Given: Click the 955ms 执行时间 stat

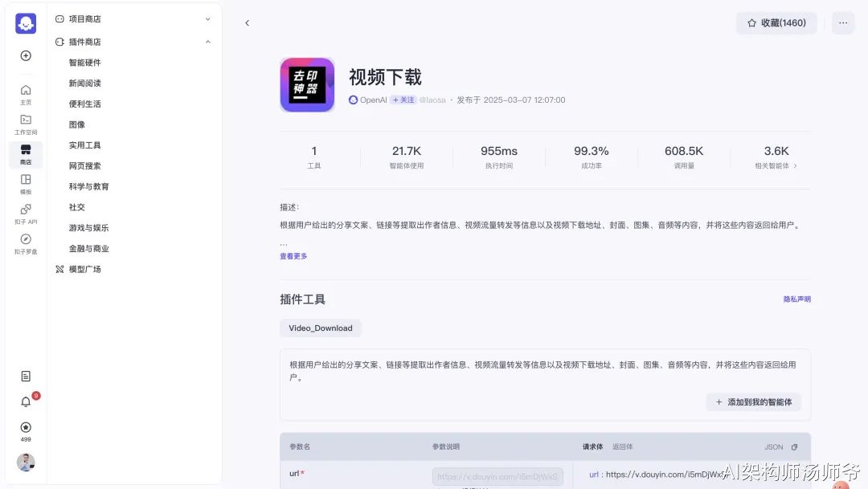Looking at the screenshot, I should point(499,157).
